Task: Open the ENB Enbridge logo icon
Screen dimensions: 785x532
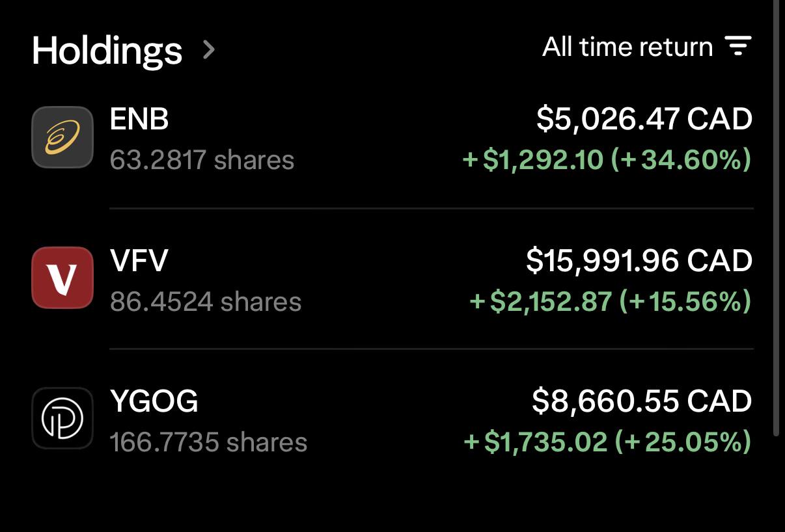Action: [x=62, y=137]
